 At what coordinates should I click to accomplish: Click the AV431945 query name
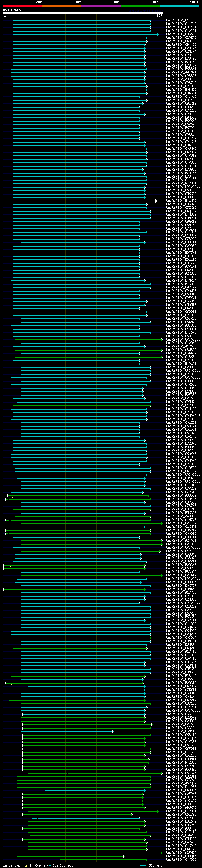click(x=12, y=10)
